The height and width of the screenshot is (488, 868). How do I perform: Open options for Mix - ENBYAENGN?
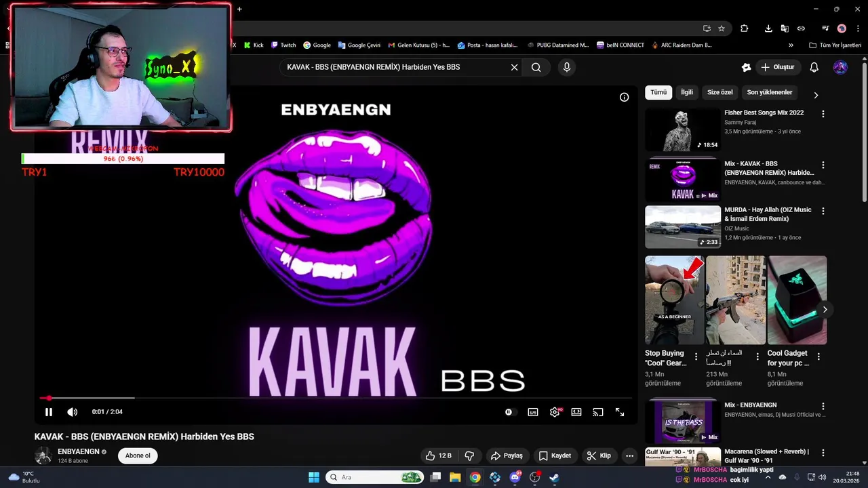pyautogui.click(x=823, y=407)
